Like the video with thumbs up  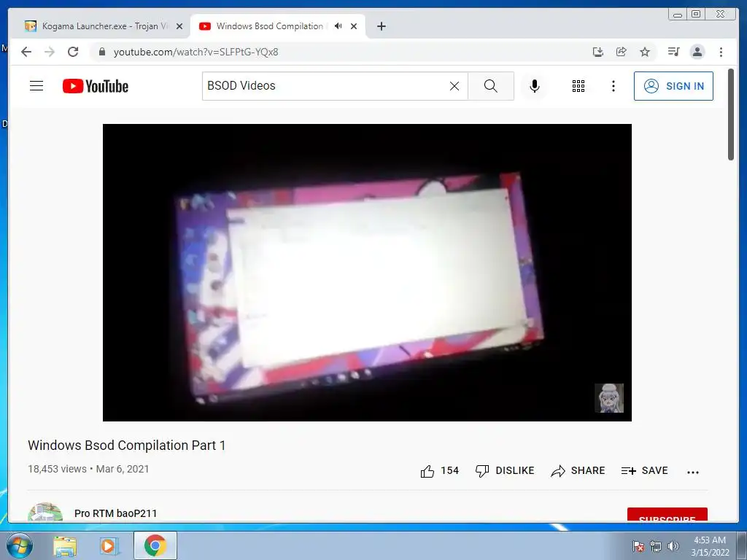pos(439,471)
